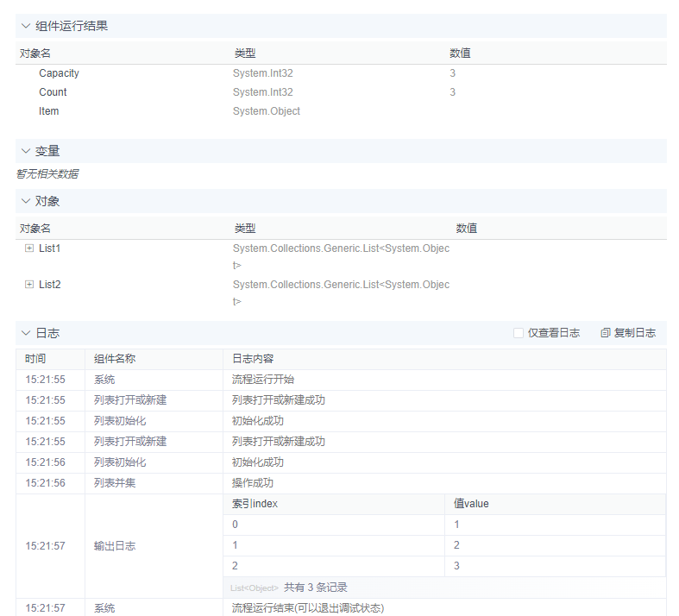The height and width of the screenshot is (616, 679).
Task: Select the 列表并集 log entry
Action: (x=115, y=483)
